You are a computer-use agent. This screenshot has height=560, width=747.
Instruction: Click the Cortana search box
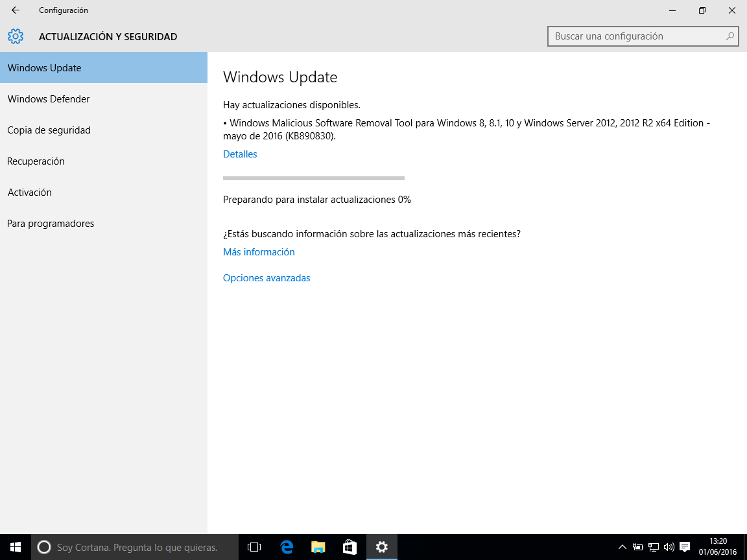click(135, 547)
